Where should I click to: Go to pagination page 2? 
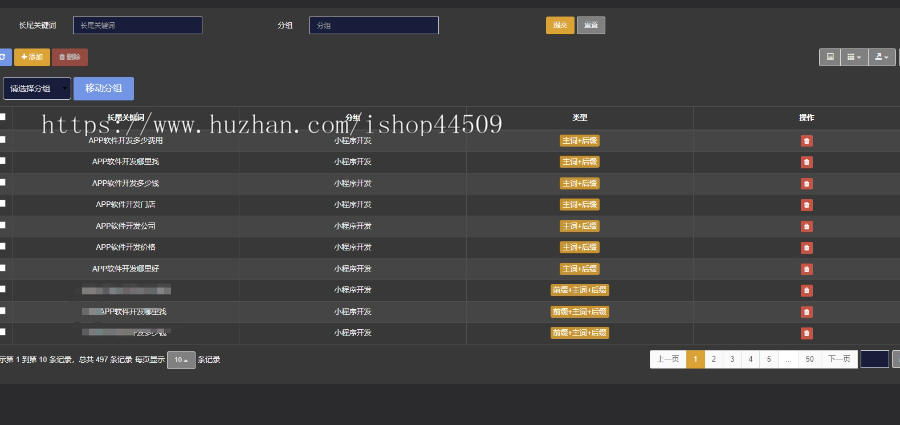point(713,359)
